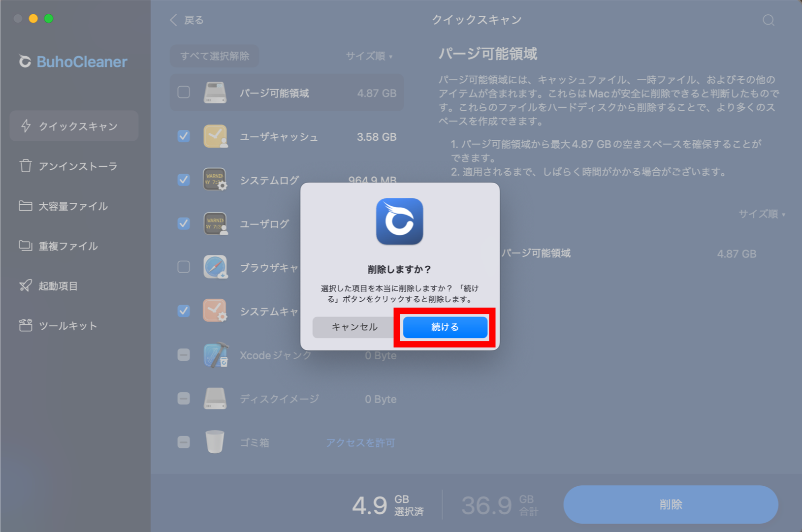Click the 3.58 GB size value
The width and height of the screenshot is (802, 532).
pyautogui.click(x=377, y=137)
